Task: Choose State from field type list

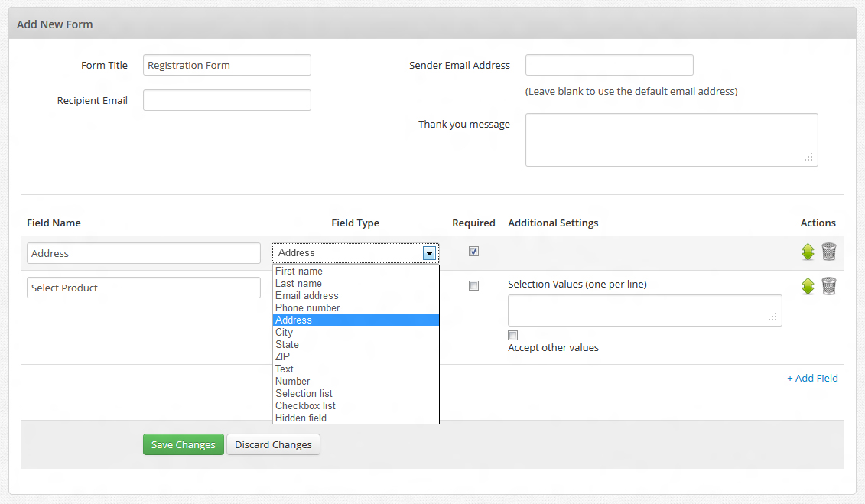Action: (x=356, y=345)
